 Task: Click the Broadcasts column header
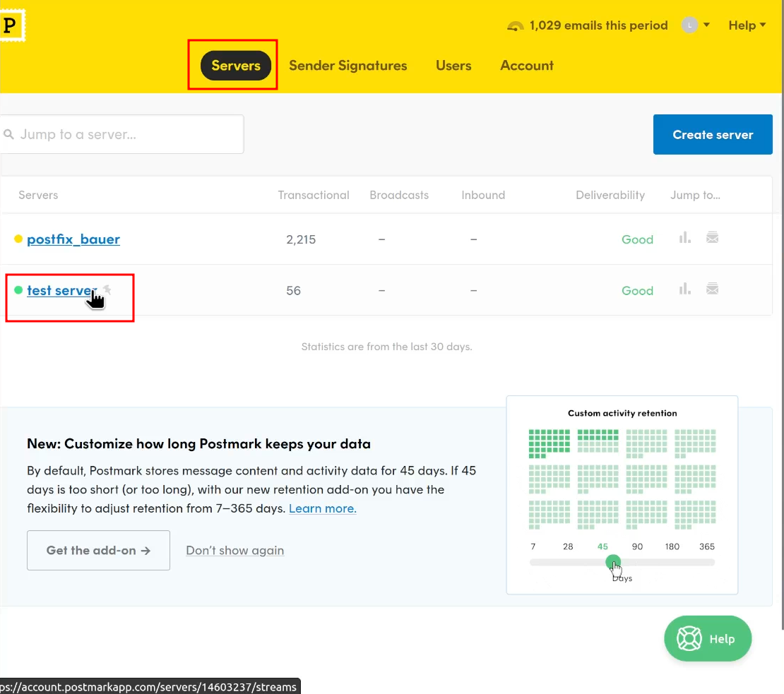[x=399, y=195]
